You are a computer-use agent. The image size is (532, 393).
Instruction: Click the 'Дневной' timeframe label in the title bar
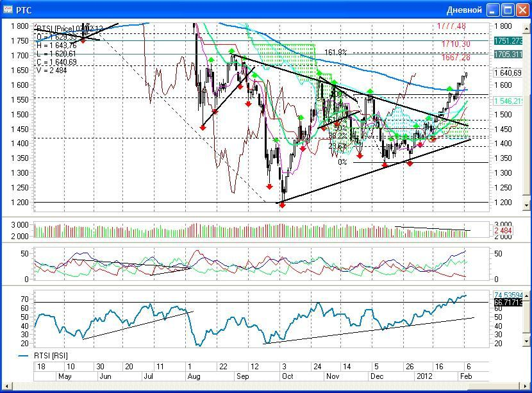(464, 10)
